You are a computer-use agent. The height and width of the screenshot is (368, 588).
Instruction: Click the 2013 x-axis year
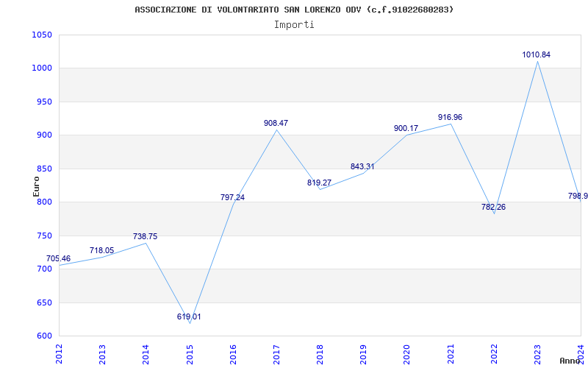102,354
